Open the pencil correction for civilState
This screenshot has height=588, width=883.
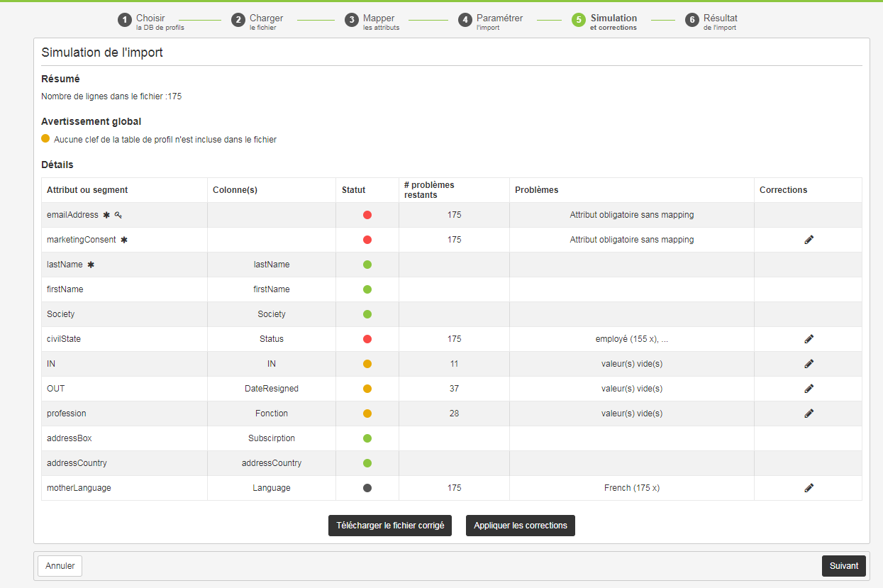pyautogui.click(x=809, y=339)
